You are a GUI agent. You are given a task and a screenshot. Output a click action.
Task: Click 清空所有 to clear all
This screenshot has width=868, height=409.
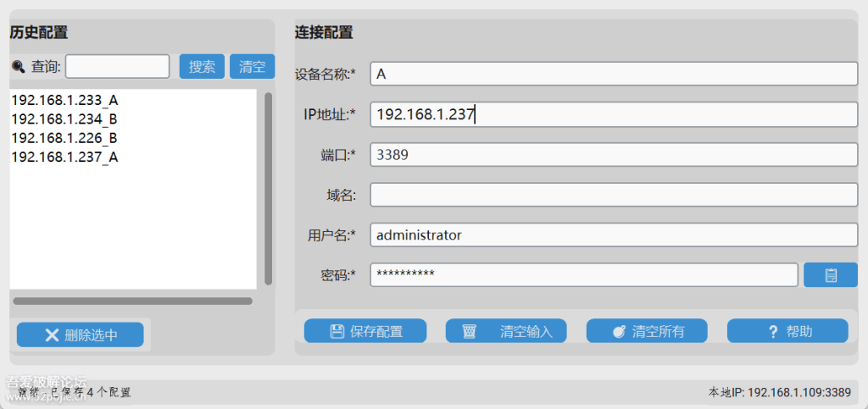(x=647, y=331)
